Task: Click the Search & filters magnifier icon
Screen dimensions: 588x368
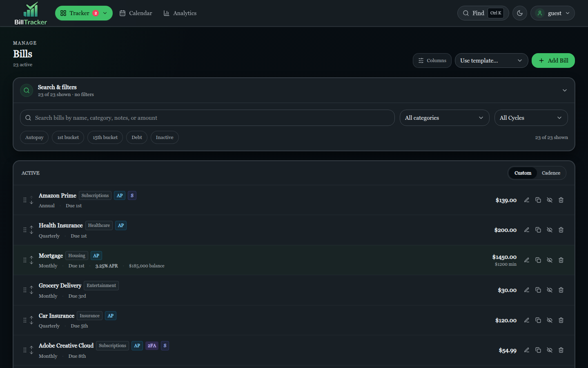Action: pos(27,90)
